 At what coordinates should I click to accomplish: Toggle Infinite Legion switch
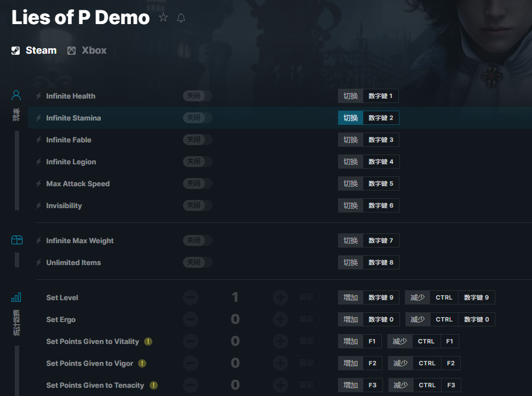click(198, 162)
